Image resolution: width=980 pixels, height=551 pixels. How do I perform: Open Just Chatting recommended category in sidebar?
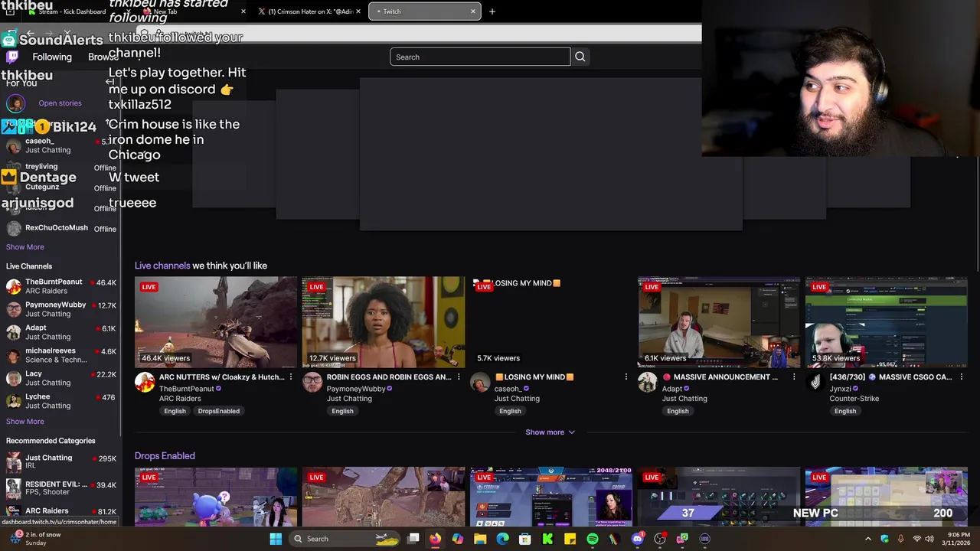60,461
